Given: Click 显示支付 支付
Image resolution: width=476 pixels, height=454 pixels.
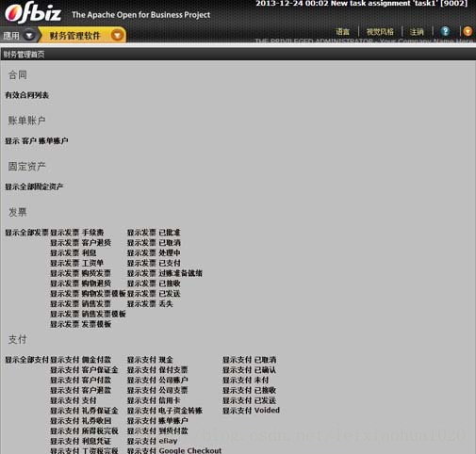Looking at the screenshot, I should point(74,400).
